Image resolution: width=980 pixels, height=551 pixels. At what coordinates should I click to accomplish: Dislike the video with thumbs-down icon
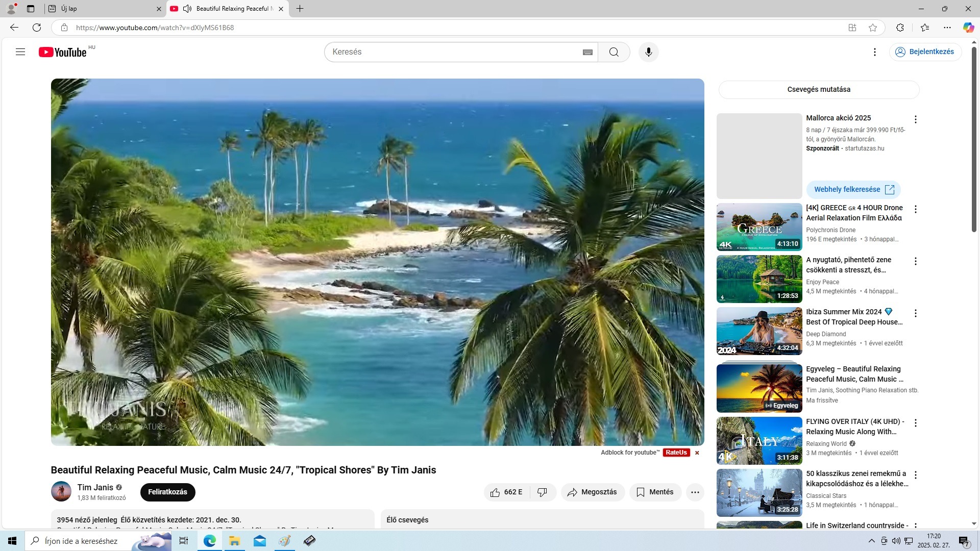coord(542,492)
